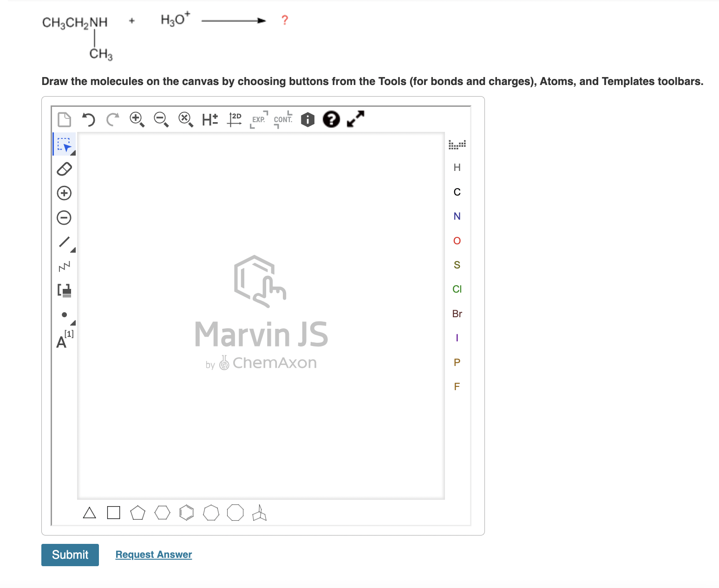This screenshot has height=588, width=719.
Task: Toggle explicit hydrogens with H± button
Action: [210, 119]
